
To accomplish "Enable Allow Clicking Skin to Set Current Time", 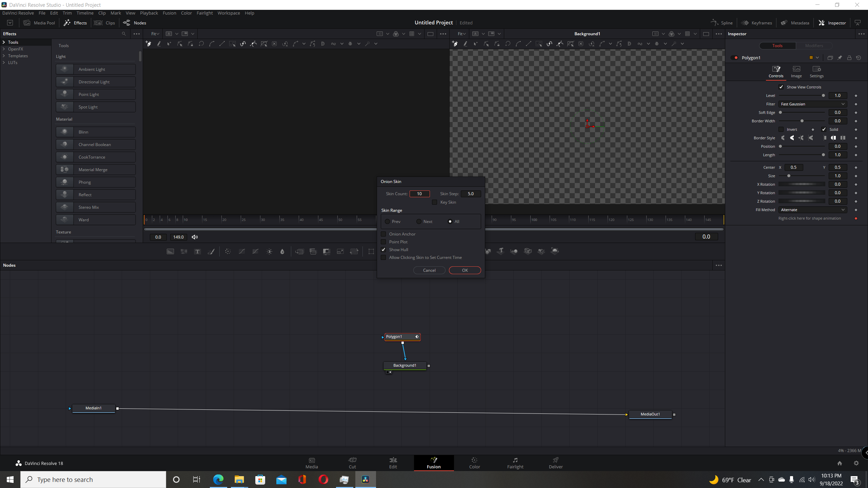I will 383,258.
